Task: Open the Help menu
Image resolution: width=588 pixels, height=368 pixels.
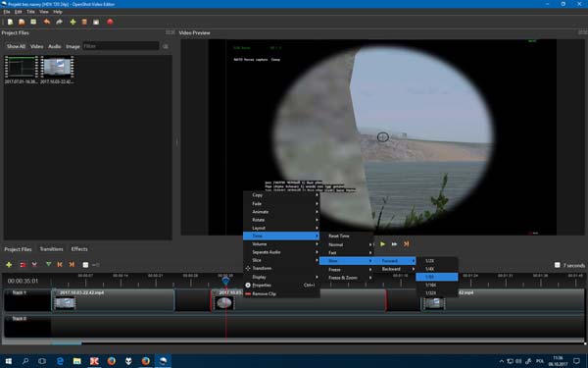Action: point(58,12)
